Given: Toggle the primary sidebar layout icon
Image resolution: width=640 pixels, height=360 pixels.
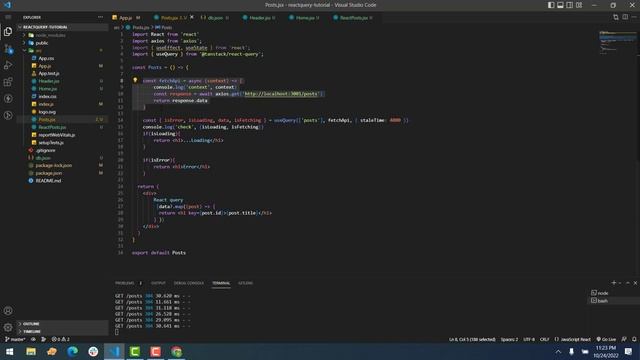Looking at the screenshot, I should pyautogui.click(x=551, y=5).
